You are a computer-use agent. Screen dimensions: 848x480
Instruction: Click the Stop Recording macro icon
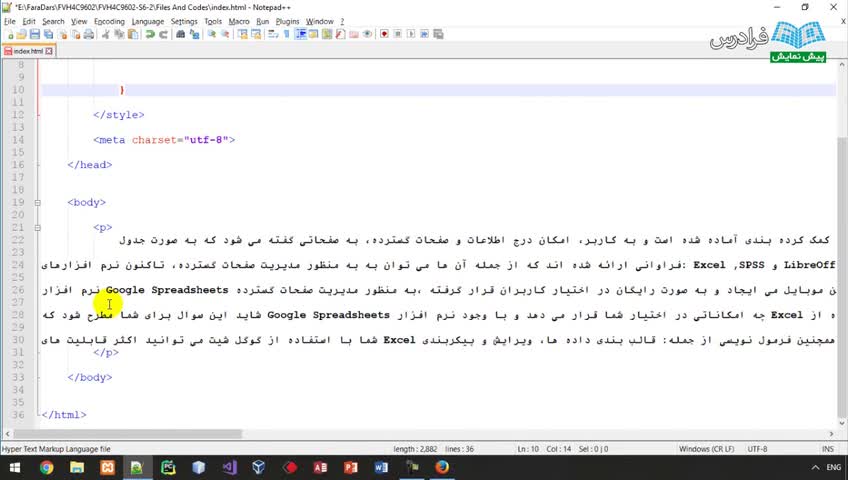coord(397,34)
